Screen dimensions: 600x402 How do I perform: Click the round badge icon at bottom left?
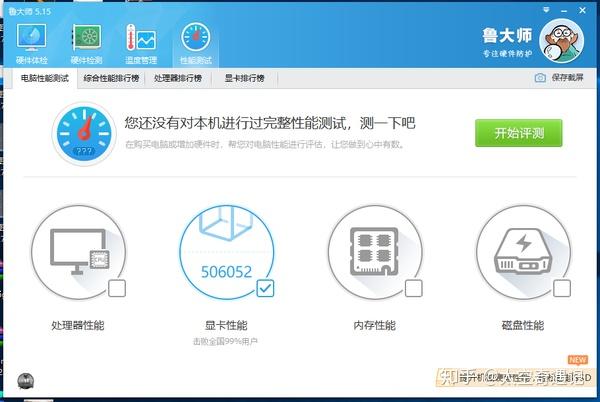25,381
